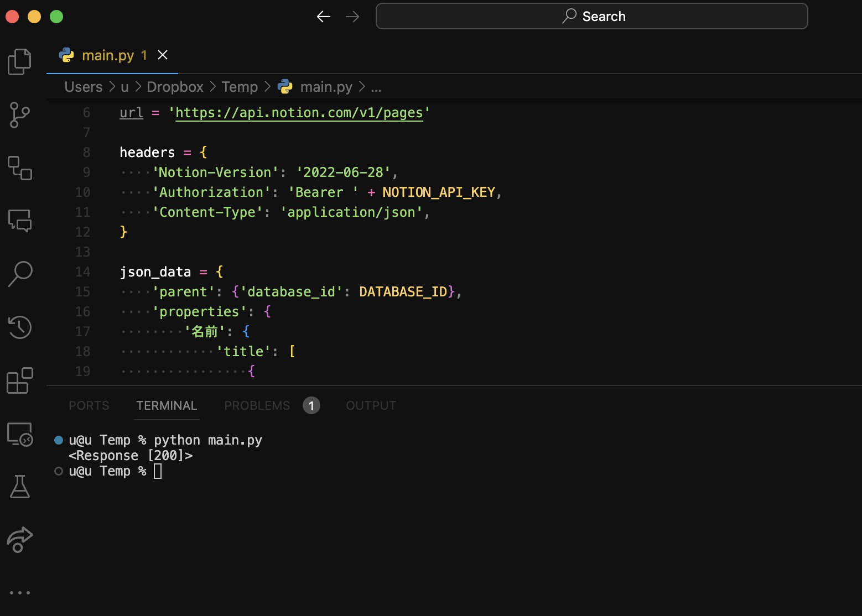Open the Timeline history view icon
This screenshot has width=862, height=616.
[x=20, y=327]
